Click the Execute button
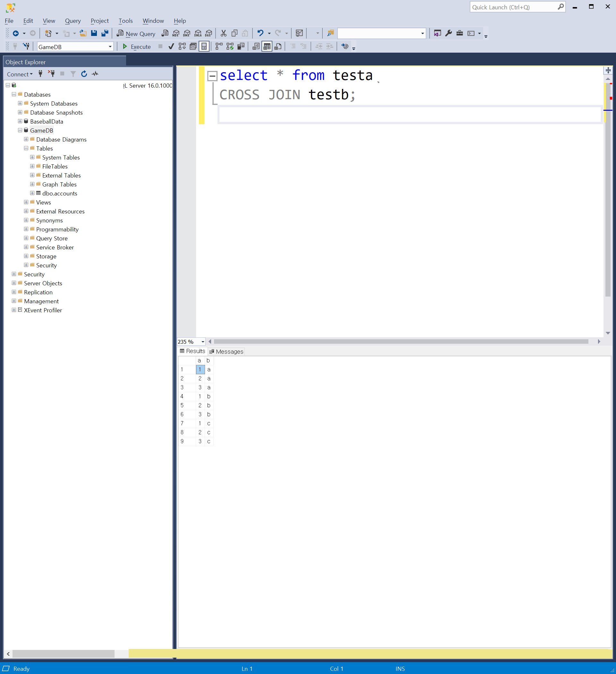The width and height of the screenshot is (616, 674). 136,47
